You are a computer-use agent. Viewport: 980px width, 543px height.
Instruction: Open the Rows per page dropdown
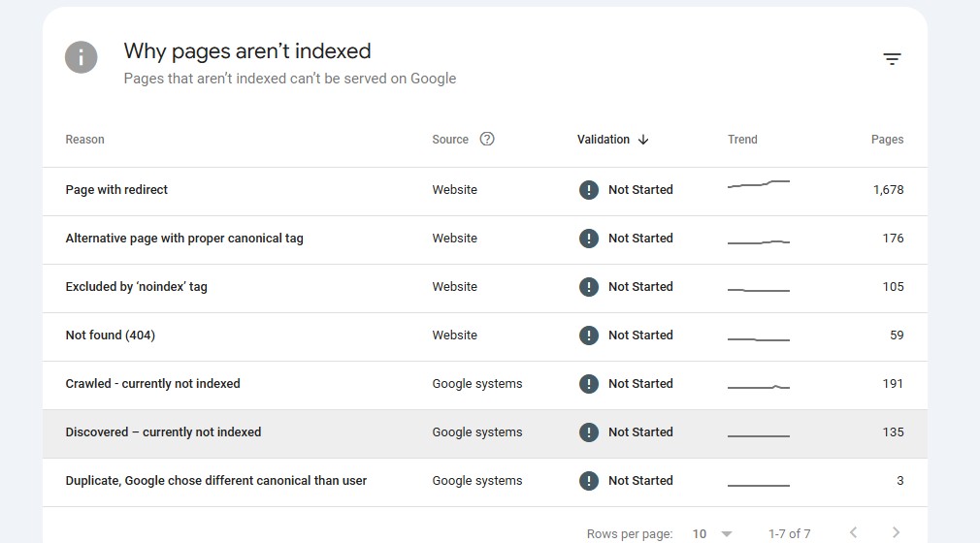click(712, 533)
